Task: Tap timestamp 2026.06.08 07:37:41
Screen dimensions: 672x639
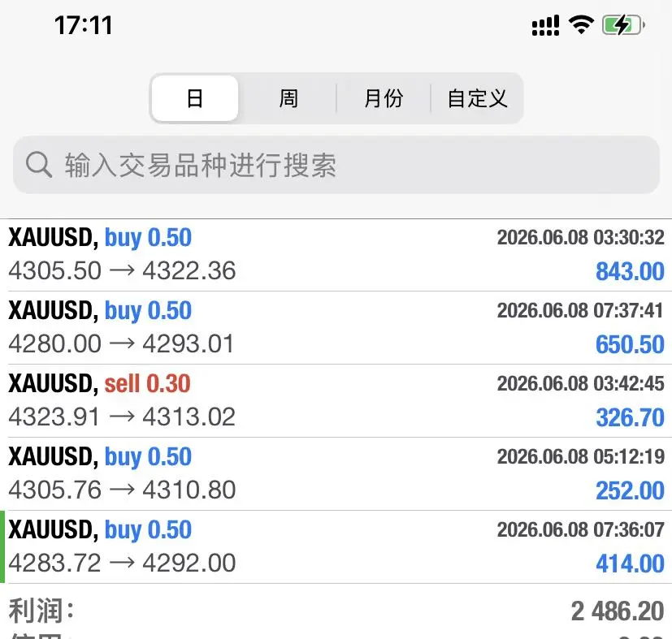Action: click(x=581, y=310)
